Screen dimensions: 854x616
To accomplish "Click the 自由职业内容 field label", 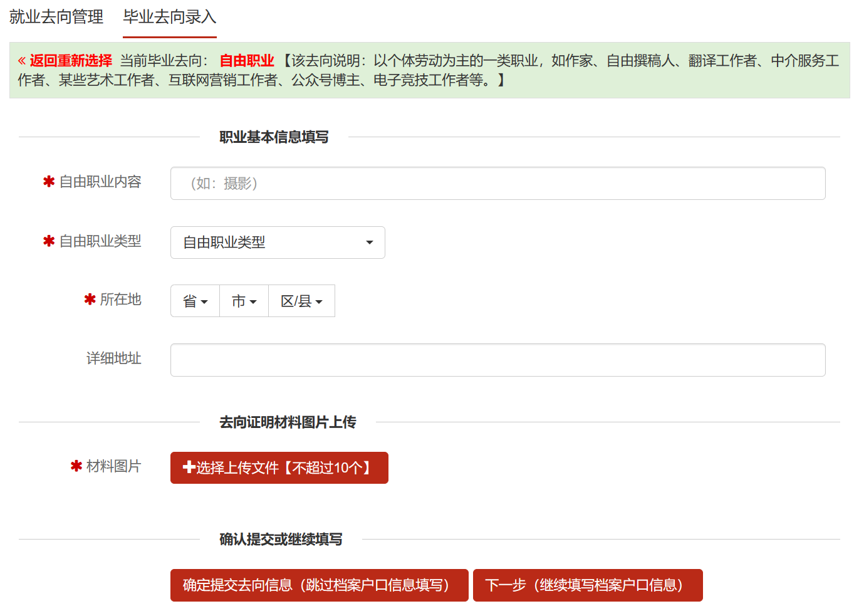I will pos(100,182).
